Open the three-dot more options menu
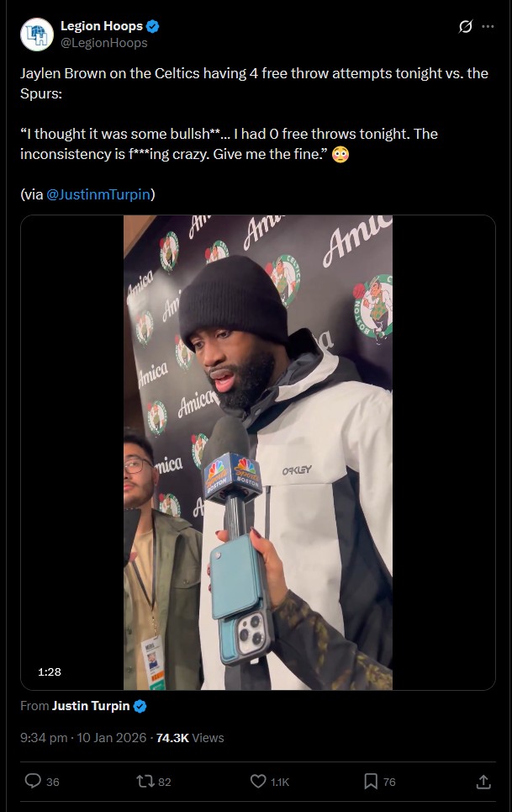Screen dimensions: 512x812 (488, 26)
